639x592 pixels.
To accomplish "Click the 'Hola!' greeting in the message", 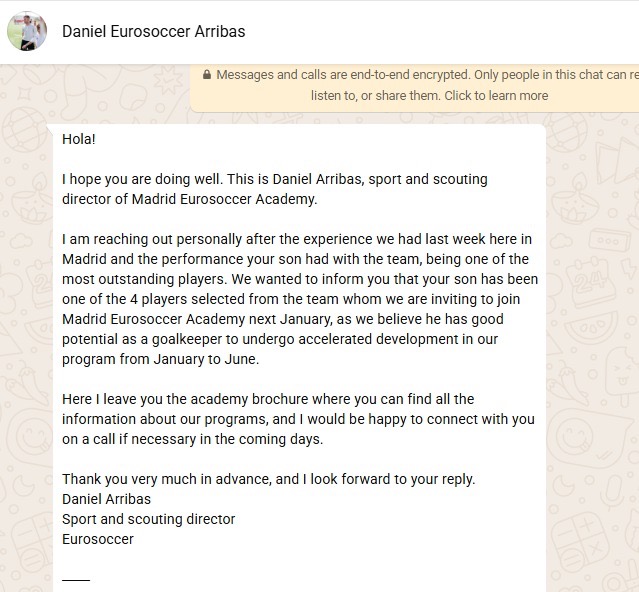I will pos(79,139).
